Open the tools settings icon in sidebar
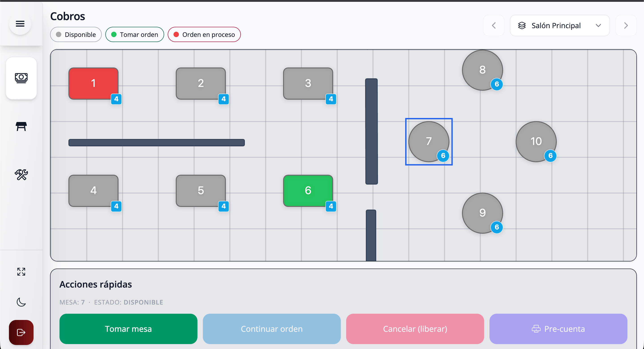644x349 pixels. point(21,175)
